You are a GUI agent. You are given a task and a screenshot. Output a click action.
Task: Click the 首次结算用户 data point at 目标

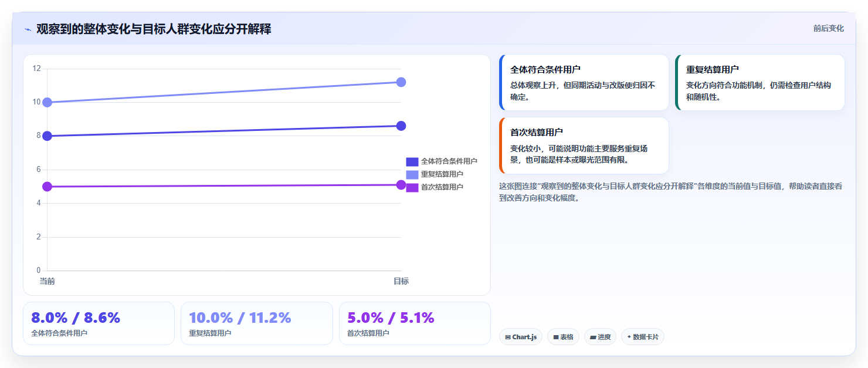click(x=401, y=185)
